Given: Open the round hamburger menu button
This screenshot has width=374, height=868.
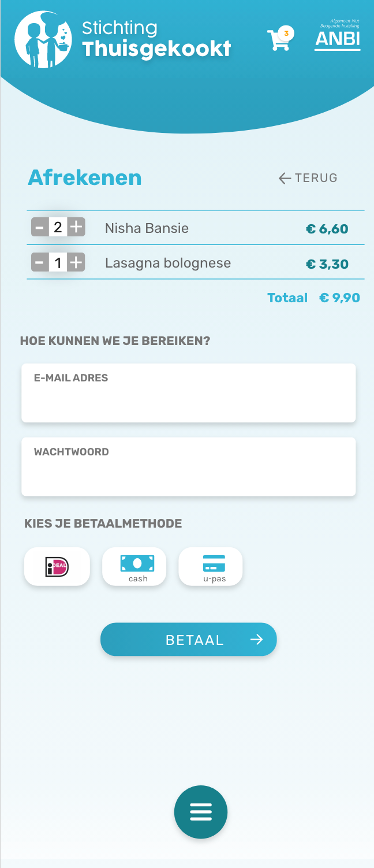Looking at the screenshot, I should [201, 812].
